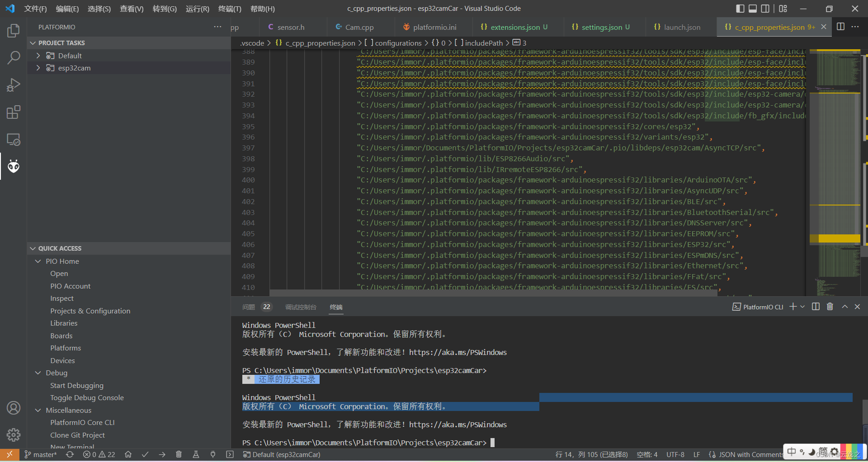Open Remote Explorer view icon
The height and width of the screenshot is (462, 868).
click(x=14, y=140)
